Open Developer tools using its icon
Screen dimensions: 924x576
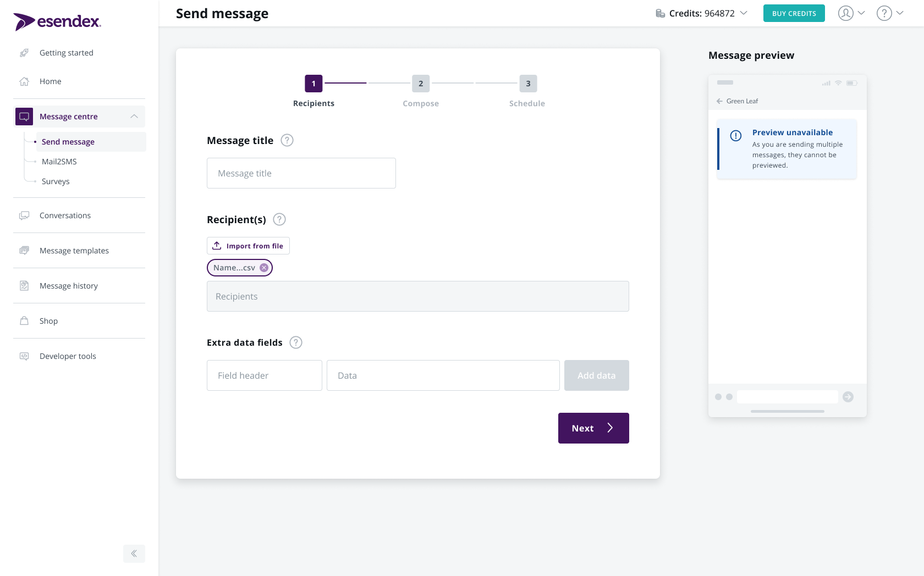pyautogui.click(x=24, y=356)
